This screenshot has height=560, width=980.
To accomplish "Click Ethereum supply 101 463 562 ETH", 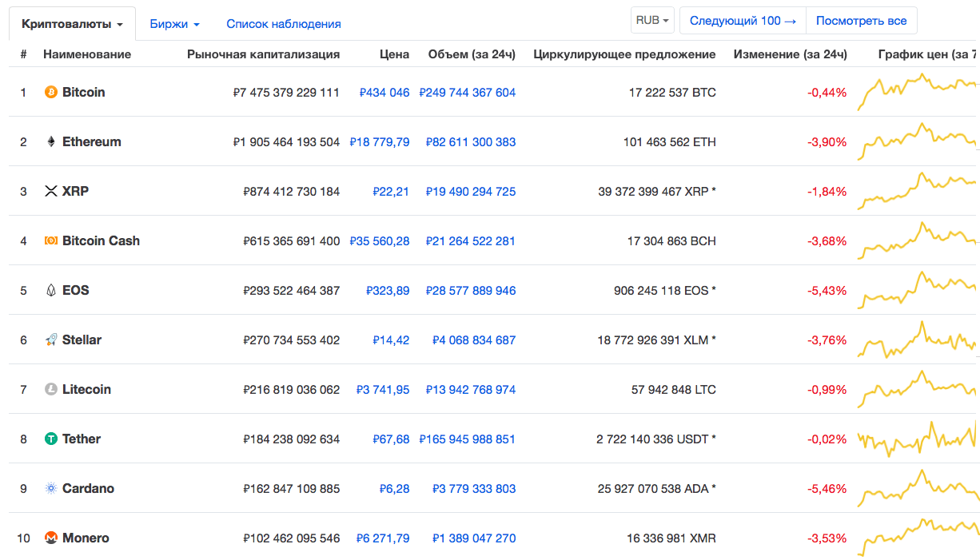I will pyautogui.click(x=670, y=142).
